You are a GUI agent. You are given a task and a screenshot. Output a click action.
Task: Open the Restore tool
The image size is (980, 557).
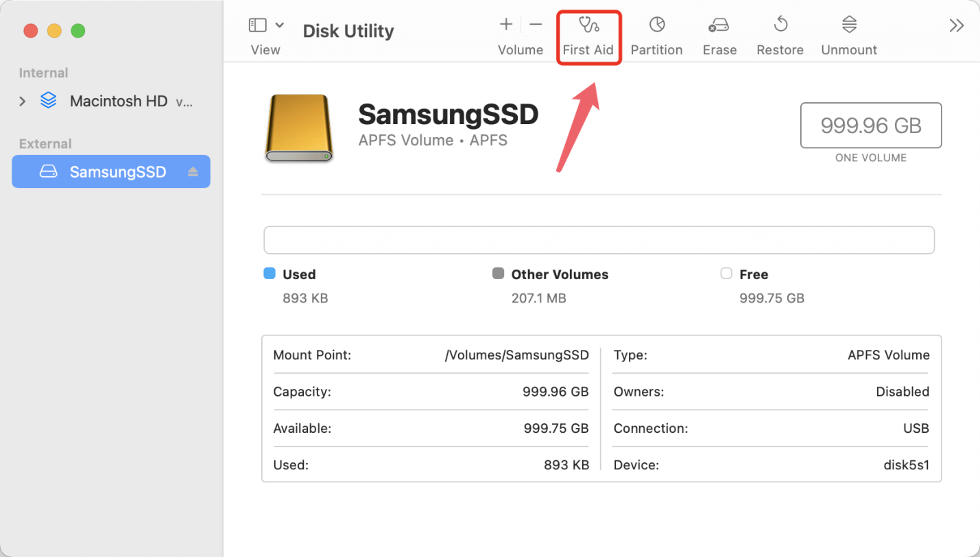point(780,34)
